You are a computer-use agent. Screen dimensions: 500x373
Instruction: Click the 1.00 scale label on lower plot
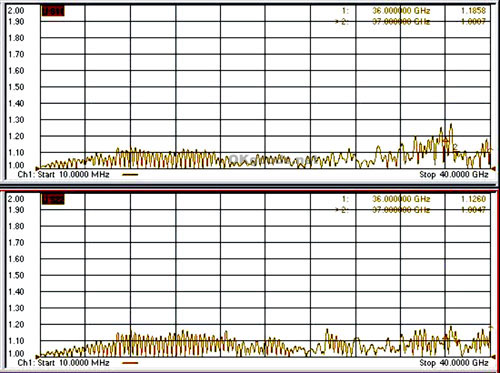(16, 353)
